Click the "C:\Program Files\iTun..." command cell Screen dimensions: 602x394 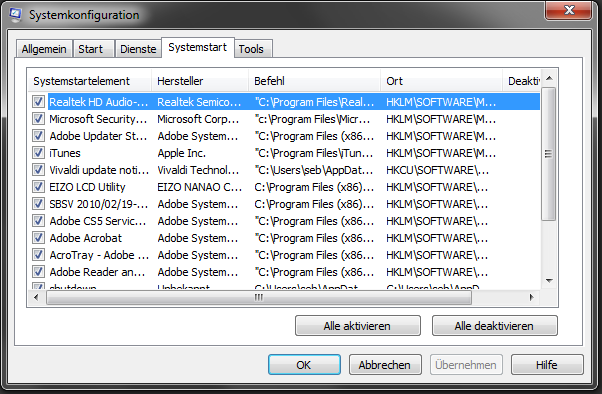click(x=314, y=153)
